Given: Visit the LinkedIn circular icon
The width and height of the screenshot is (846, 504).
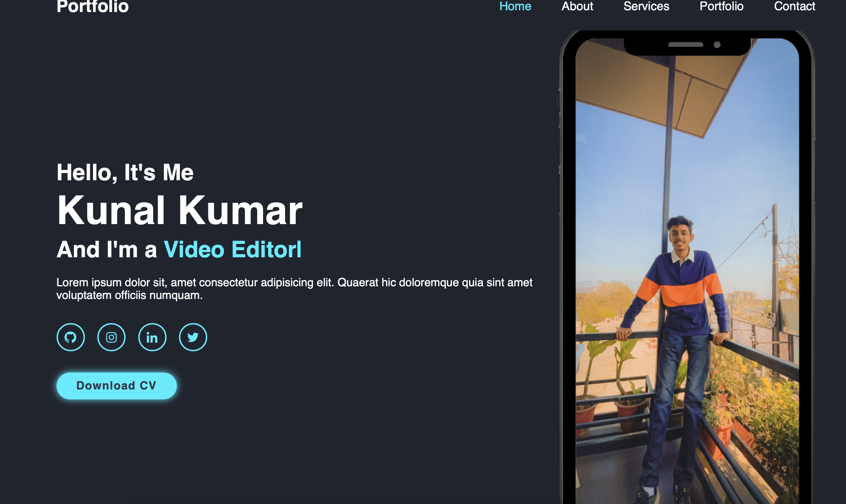Looking at the screenshot, I should (152, 337).
